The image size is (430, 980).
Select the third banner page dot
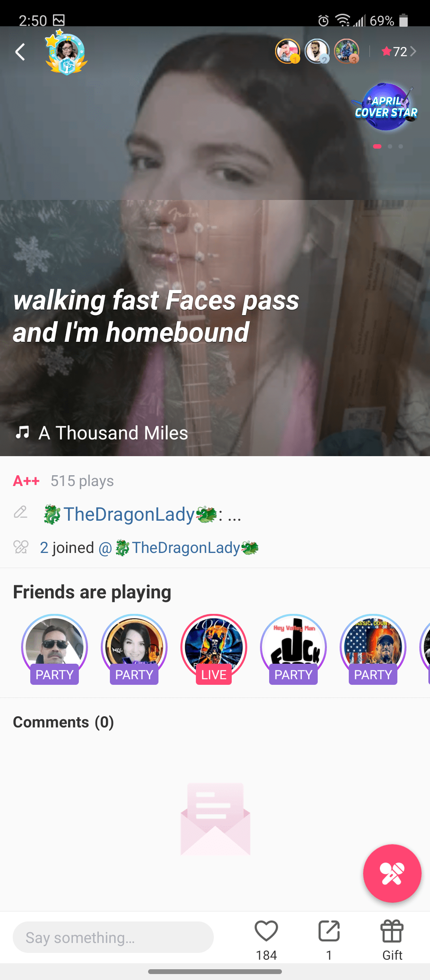(x=401, y=147)
